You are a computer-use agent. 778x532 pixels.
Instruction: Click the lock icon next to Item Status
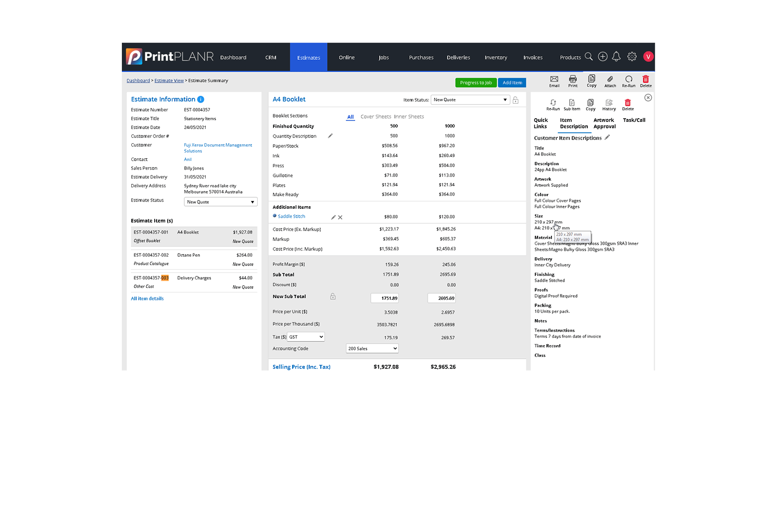click(516, 100)
